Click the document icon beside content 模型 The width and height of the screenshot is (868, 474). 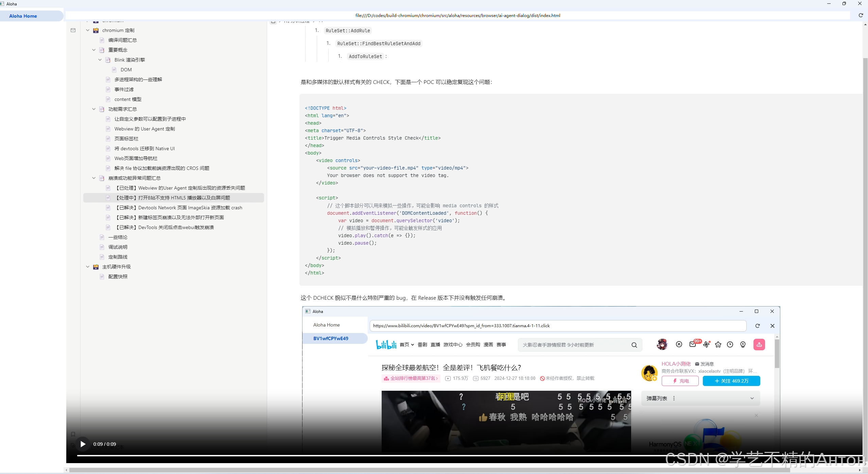click(108, 99)
